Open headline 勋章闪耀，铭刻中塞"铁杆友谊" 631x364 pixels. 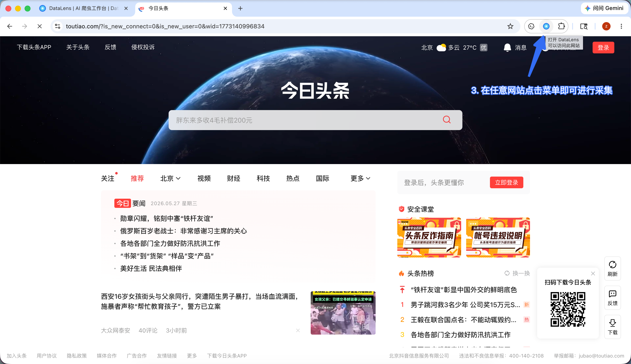(167, 218)
